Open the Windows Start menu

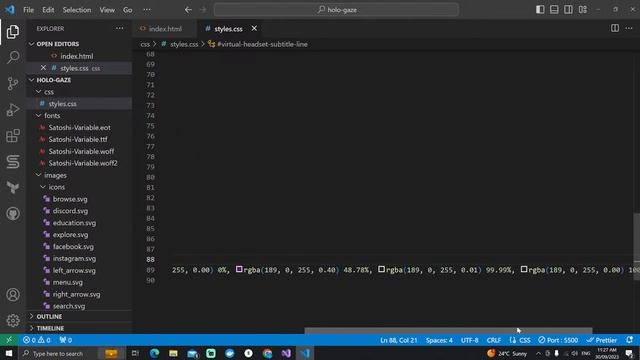[x=9, y=353]
